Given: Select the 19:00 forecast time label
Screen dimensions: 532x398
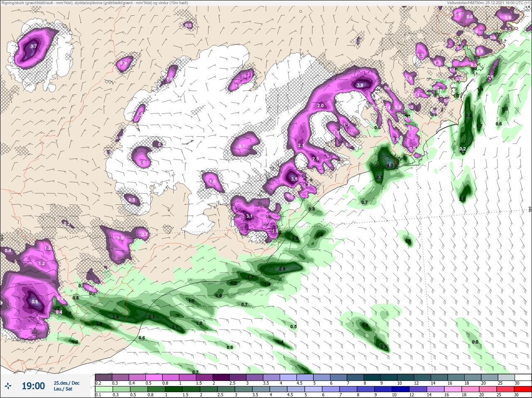Looking at the screenshot, I should [x=33, y=386].
